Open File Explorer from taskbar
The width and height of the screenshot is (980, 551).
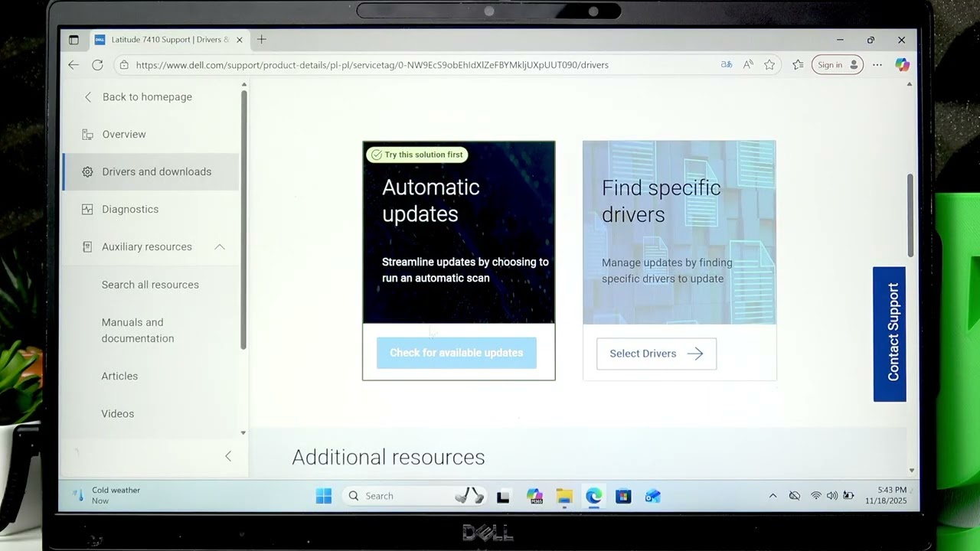[x=564, y=497]
